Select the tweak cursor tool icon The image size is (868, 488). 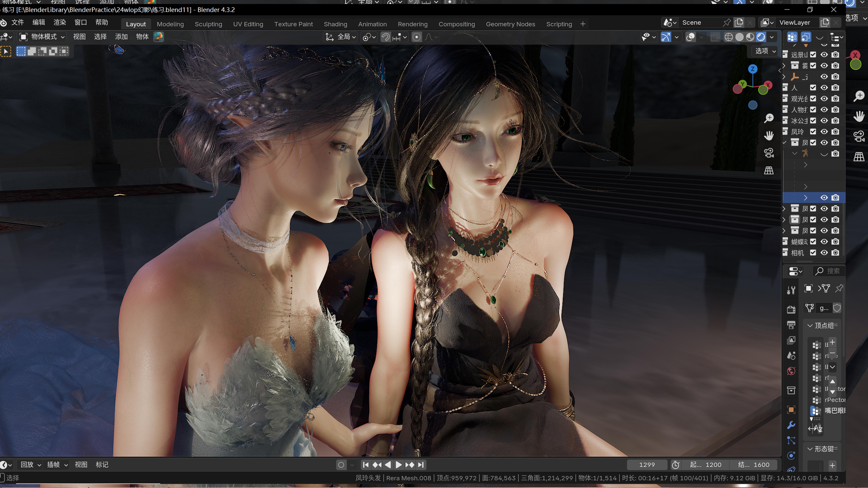[x=6, y=51]
